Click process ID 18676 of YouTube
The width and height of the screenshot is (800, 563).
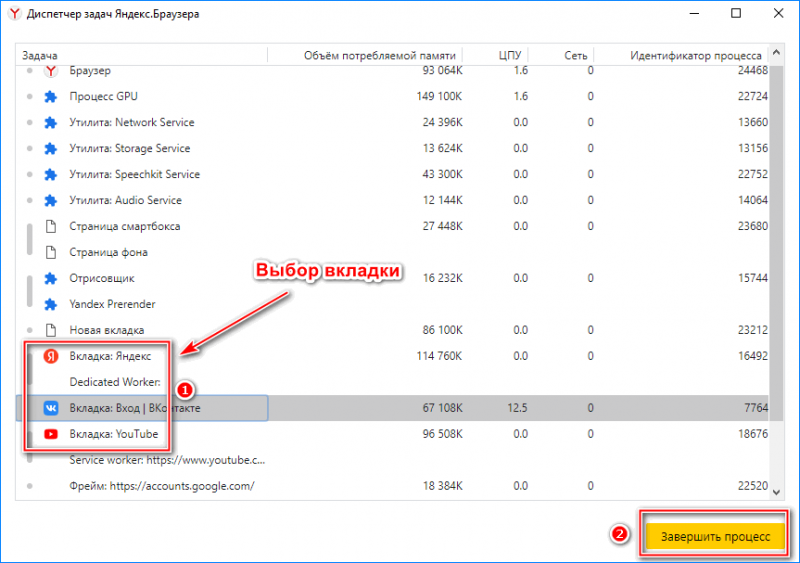(753, 434)
